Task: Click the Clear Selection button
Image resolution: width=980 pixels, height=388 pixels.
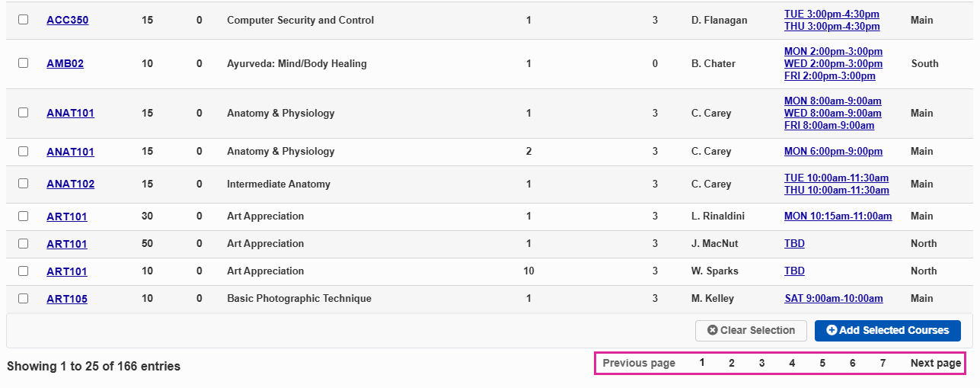Action: tap(751, 331)
